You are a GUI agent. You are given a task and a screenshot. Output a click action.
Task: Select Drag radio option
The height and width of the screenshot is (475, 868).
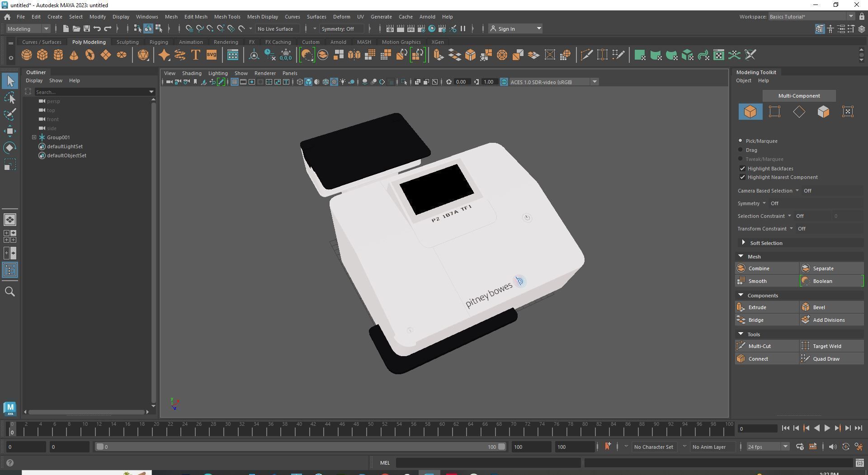[x=741, y=150]
